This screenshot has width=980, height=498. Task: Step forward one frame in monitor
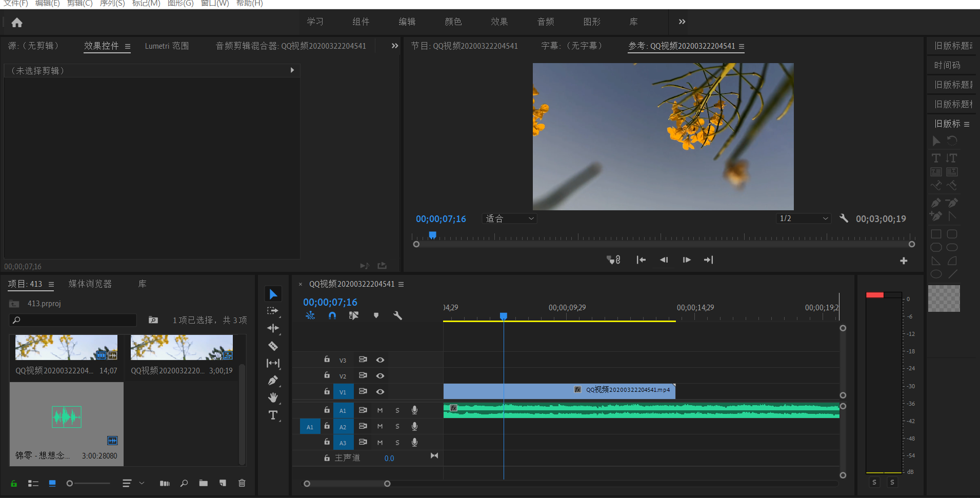(686, 260)
